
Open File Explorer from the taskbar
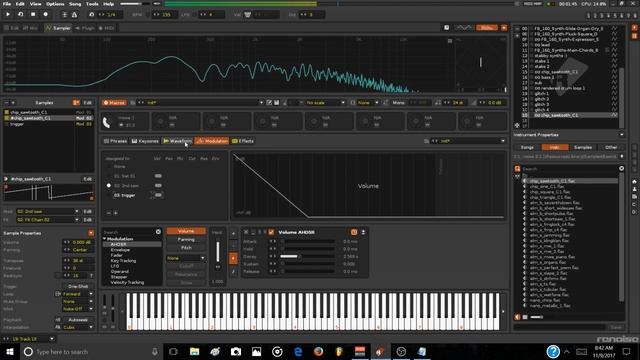click(194, 351)
